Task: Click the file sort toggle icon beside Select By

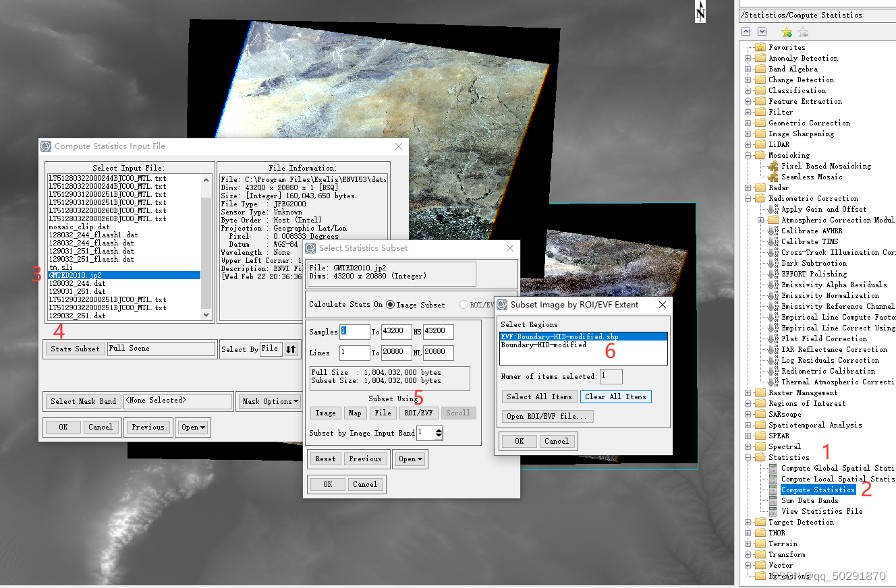Action: [x=291, y=349]
